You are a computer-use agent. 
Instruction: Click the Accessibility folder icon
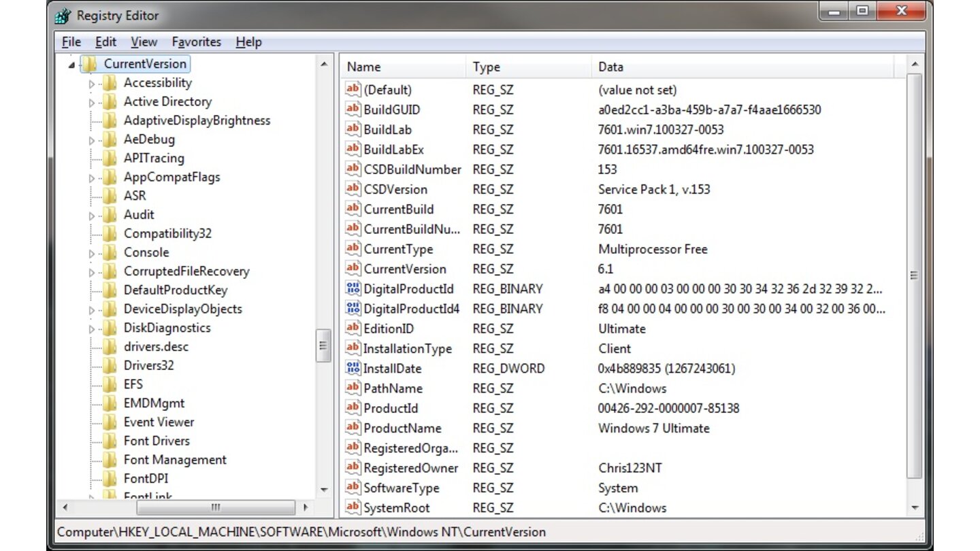pos(110,83)
